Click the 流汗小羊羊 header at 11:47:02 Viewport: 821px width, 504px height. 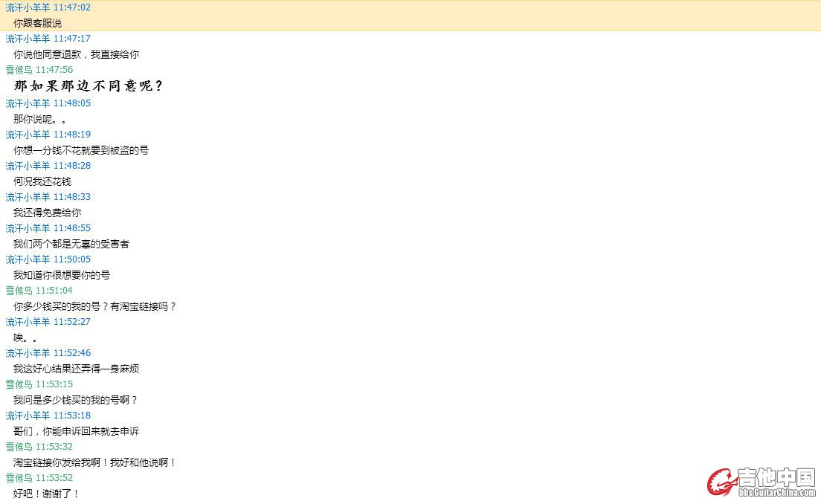(48, 7)
